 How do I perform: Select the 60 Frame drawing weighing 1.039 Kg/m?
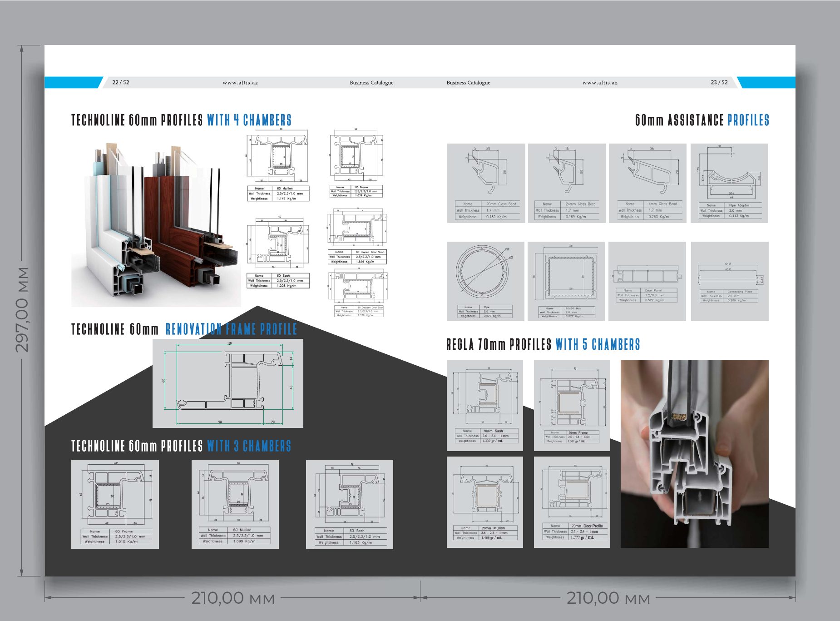click(x=356, y=163)
